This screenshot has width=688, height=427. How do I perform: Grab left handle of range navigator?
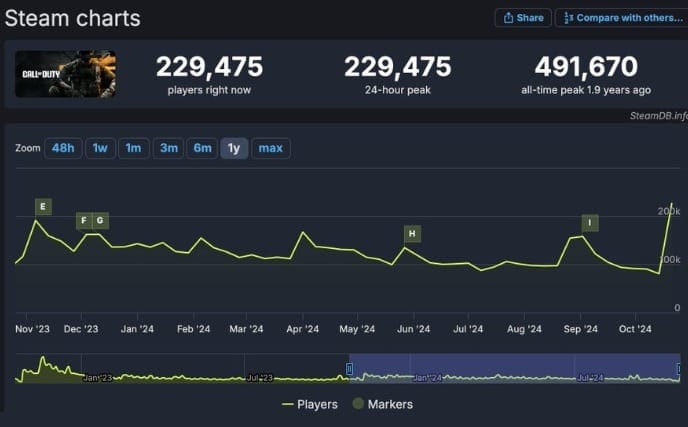[x=350, y=369]
